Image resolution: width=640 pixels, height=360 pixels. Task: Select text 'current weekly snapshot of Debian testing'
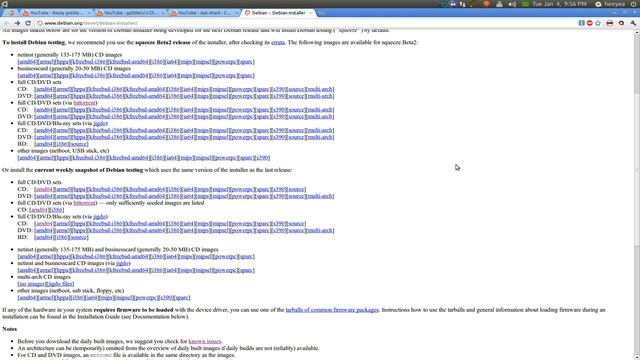pyautogui.click(x=89, y=170)
